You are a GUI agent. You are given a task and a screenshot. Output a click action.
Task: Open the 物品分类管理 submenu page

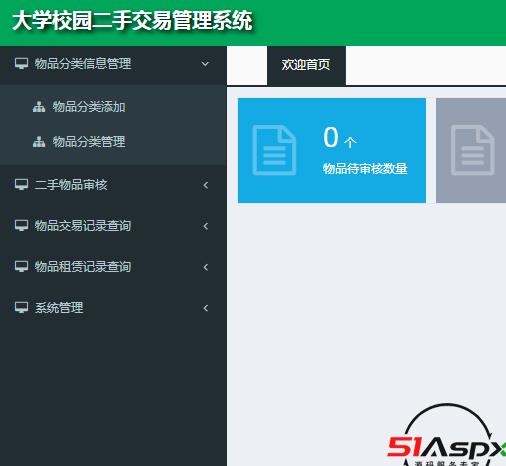coord(89,142)
